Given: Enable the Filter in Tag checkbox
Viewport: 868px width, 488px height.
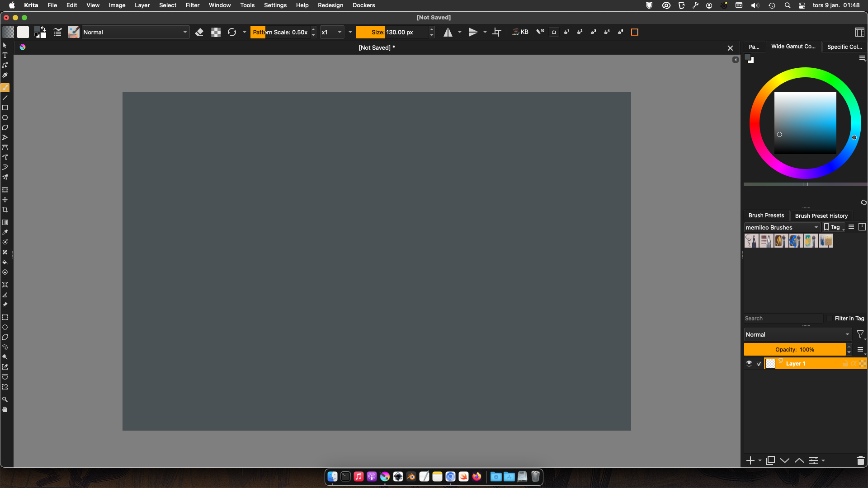Looking at the screenshot, I should pyautogui.click(x=830, y=319).
